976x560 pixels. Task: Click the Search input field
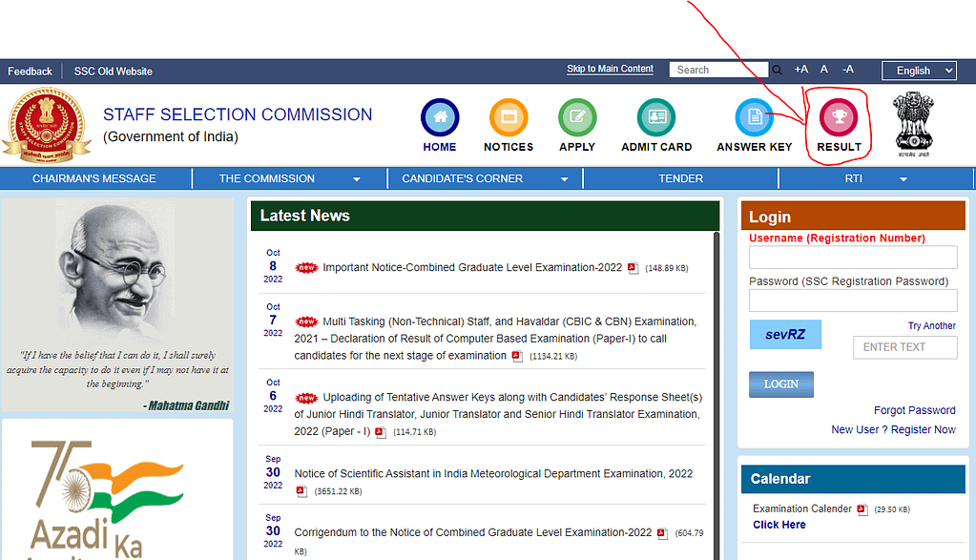coord(719,70)
